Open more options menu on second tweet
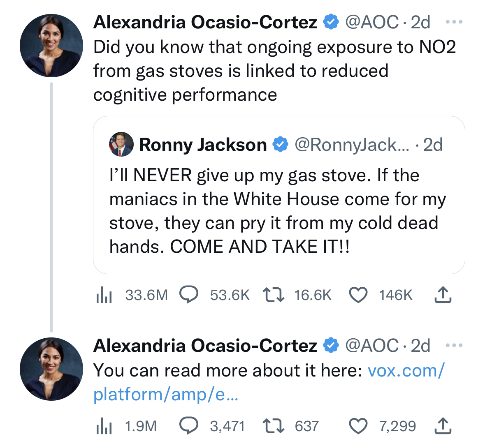The image size is (485, 448). 454,346
